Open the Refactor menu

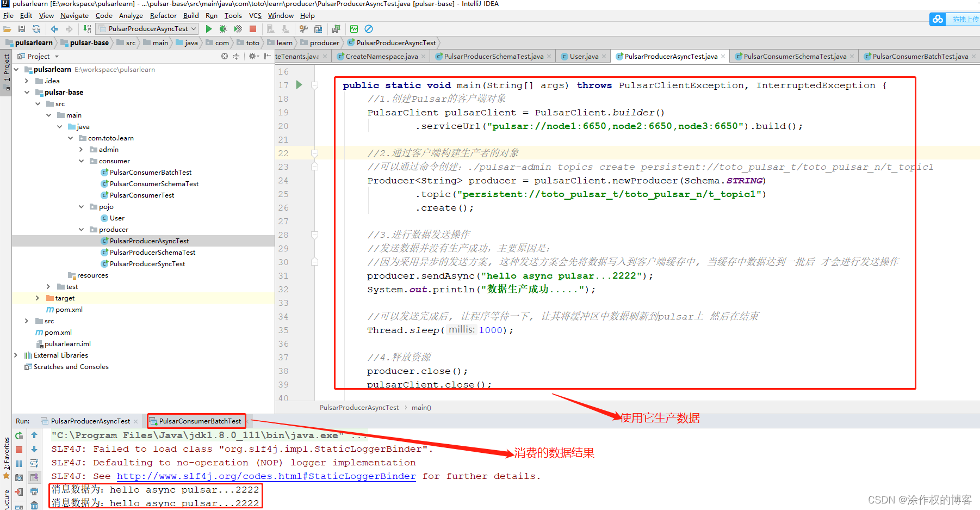point(163,15)
